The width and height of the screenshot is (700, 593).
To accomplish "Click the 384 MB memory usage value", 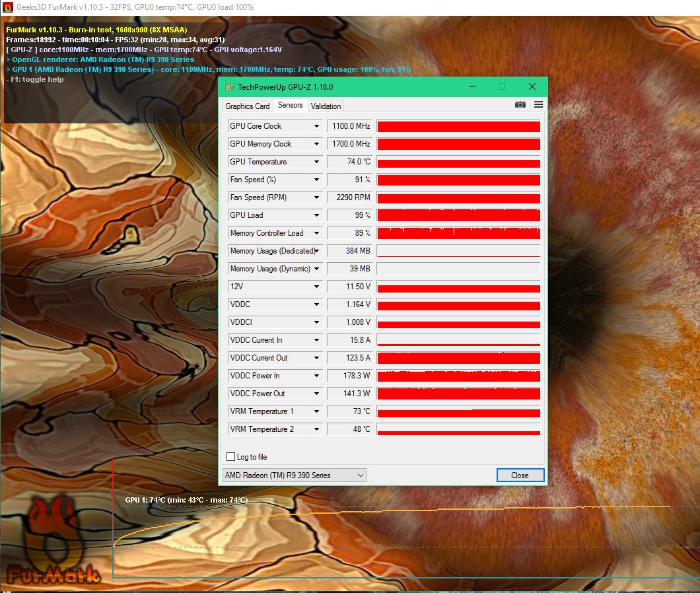I will click(x=350, y=251).
